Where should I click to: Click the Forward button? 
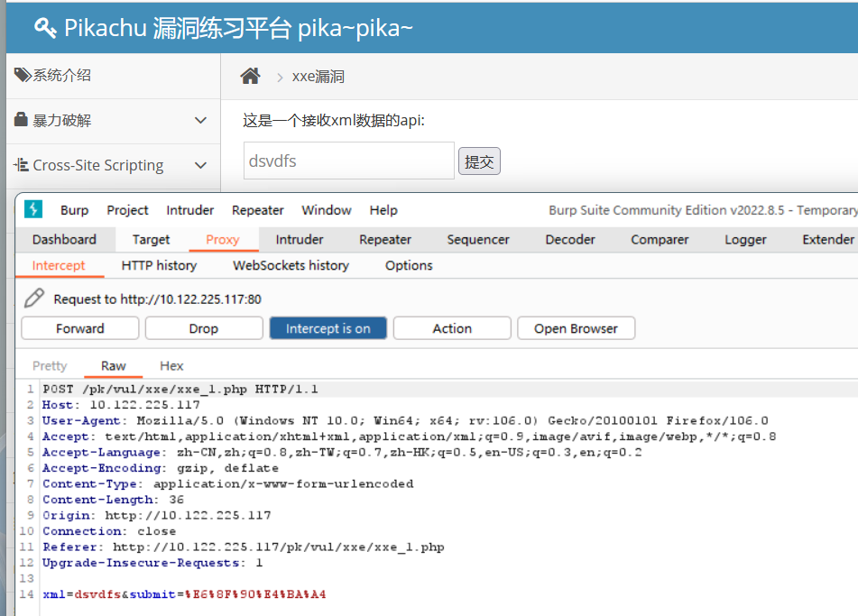point(80,328)
